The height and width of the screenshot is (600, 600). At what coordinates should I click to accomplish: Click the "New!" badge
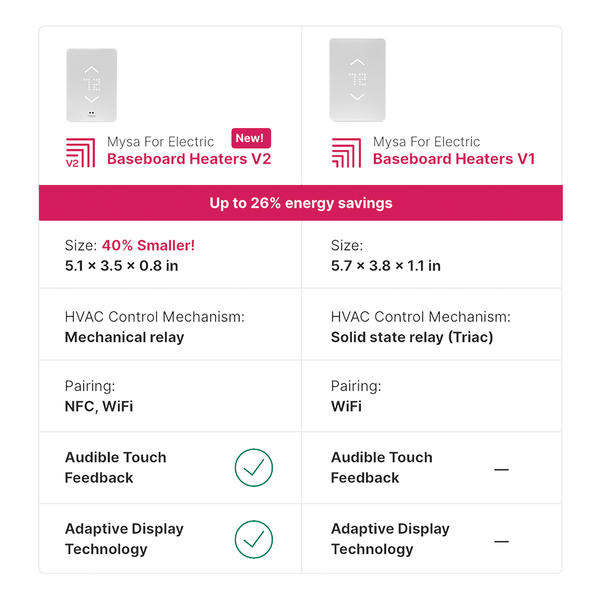tap(250, 138)
